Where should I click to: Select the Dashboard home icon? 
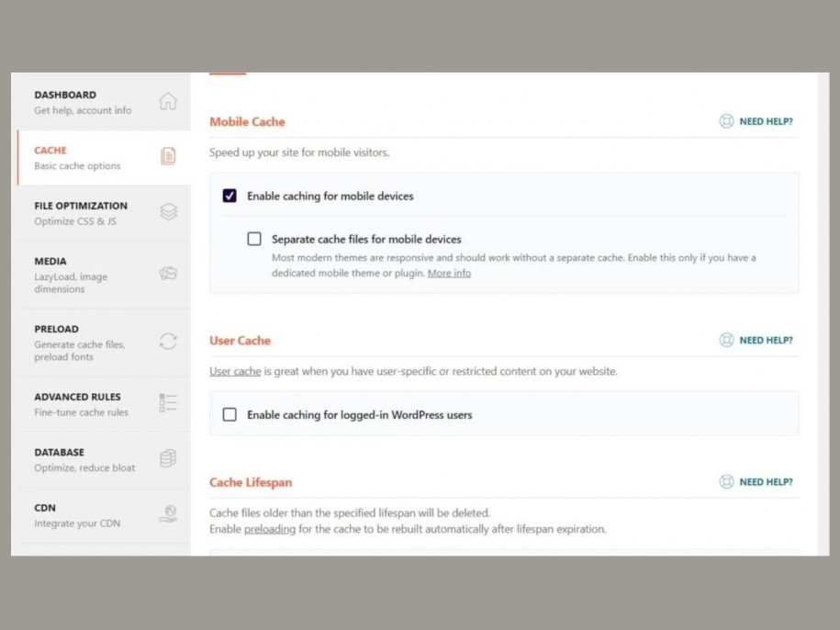(x=168, y=102)
